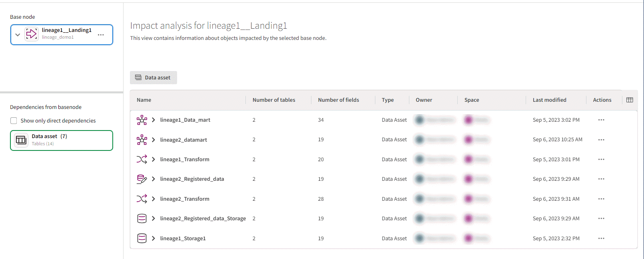This screenshot has height=259, width=644.
Task: Open the column picker icon in table header
Action: point(630,100)
